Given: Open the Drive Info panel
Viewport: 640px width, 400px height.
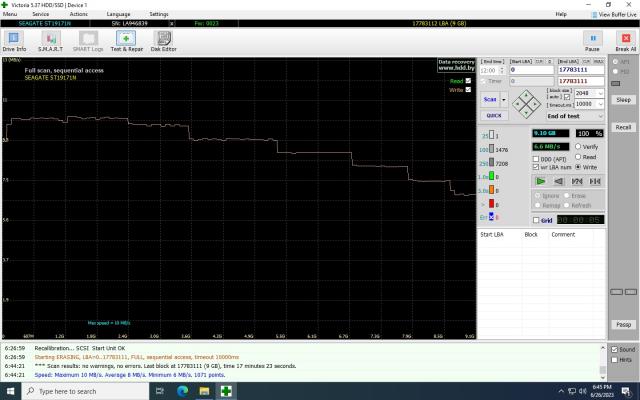Looking at the screenshot, I should point(14,41).
